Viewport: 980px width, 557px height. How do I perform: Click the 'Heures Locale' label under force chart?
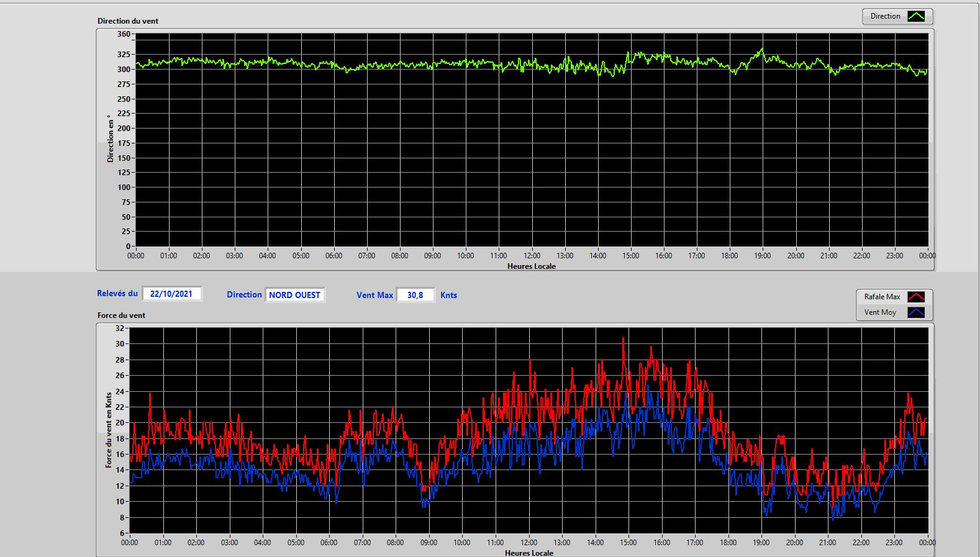point(529,553)
